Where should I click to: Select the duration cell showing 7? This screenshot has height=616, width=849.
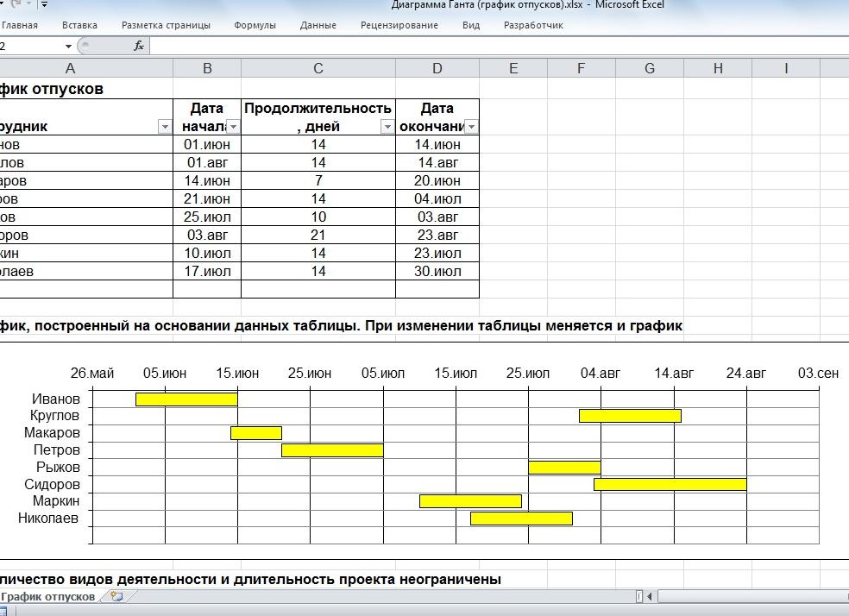pos(318,181)
